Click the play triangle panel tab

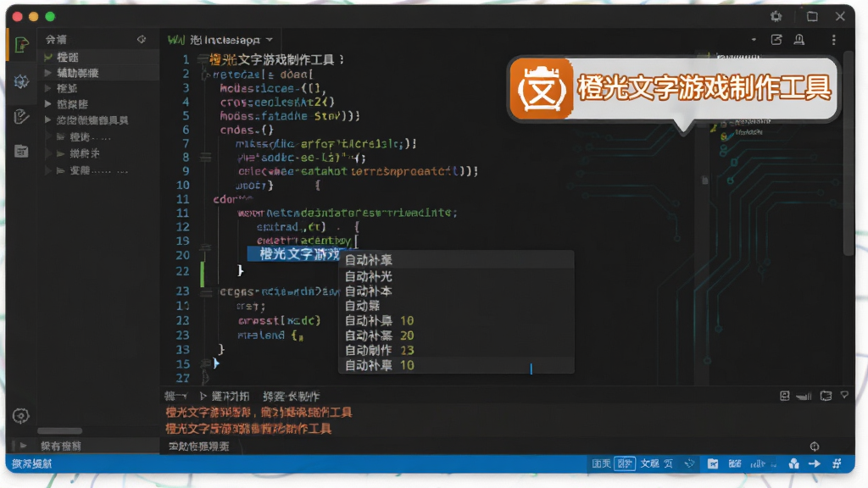[x=224, y=396]
